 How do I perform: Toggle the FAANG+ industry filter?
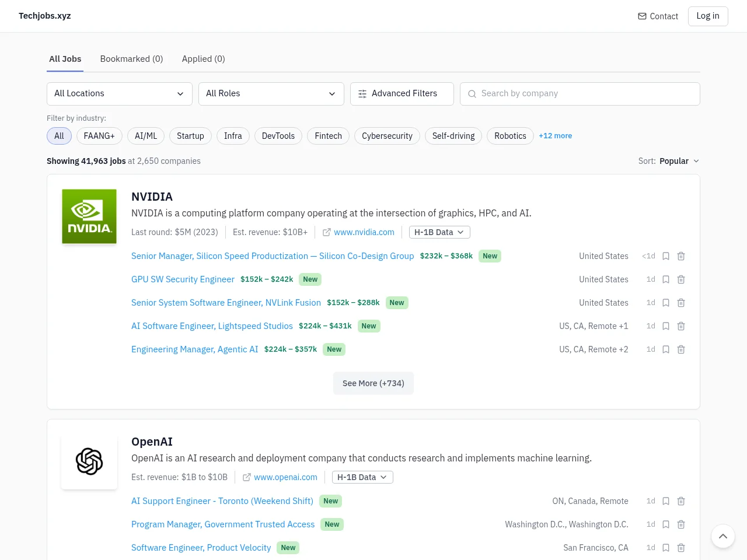pyautogui.click(x=99, y=136)
